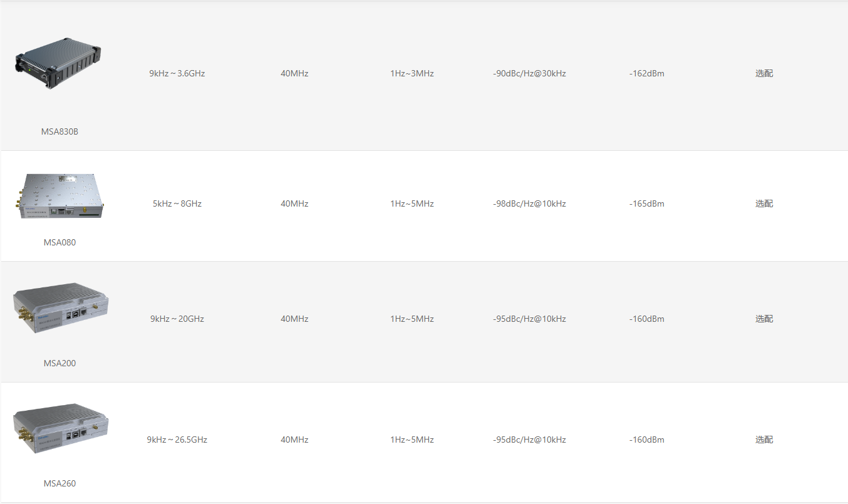Open the MSA830B model name link
The image size is (848, 504).
[59, 131]
